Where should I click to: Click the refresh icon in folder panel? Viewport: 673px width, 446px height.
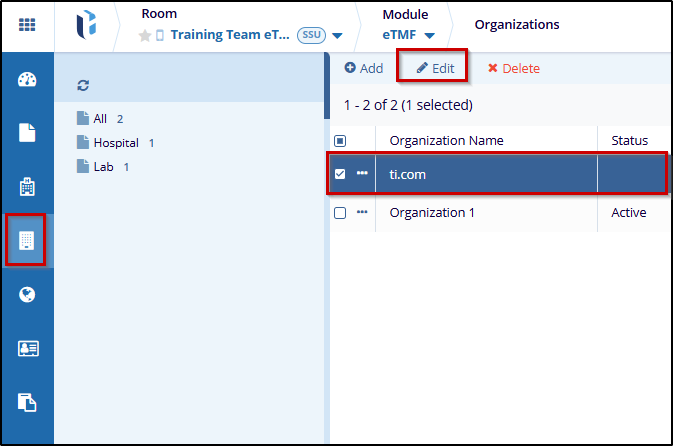pyautogui.click(x=83, y=86)
